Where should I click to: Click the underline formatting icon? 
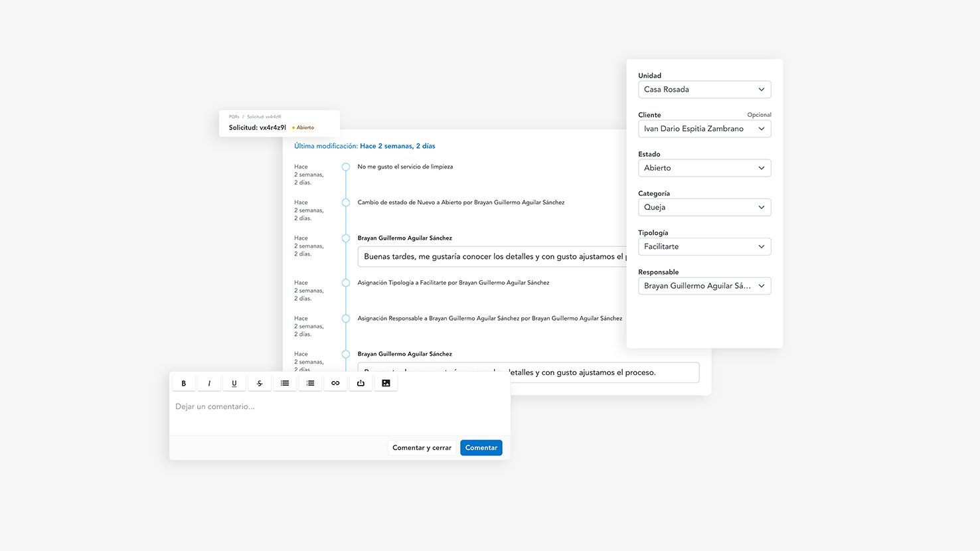point(234,383)
